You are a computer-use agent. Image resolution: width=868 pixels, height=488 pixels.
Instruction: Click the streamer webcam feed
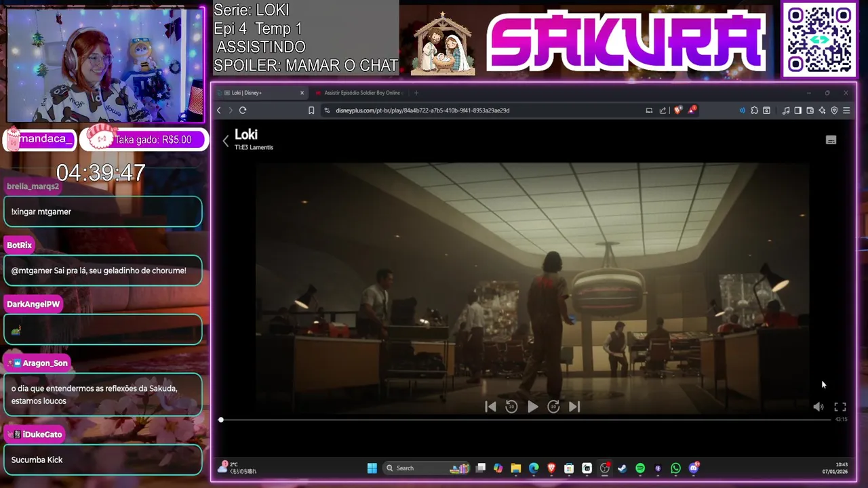[x=105, y=65]
